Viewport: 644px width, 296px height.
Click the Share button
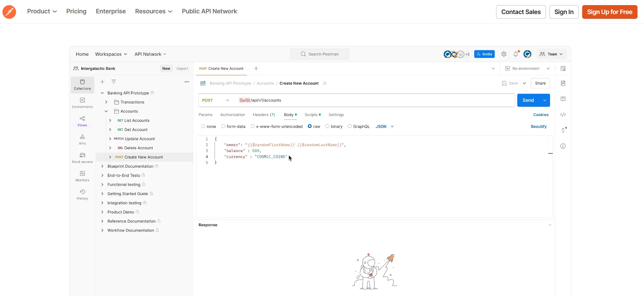(540, 83)
